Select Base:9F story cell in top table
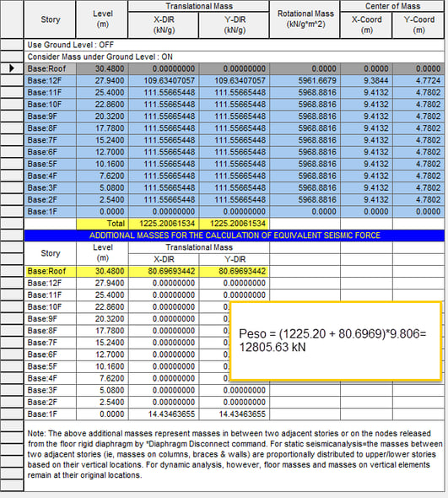This screenshot has height=498, width=448. point(50,116)
